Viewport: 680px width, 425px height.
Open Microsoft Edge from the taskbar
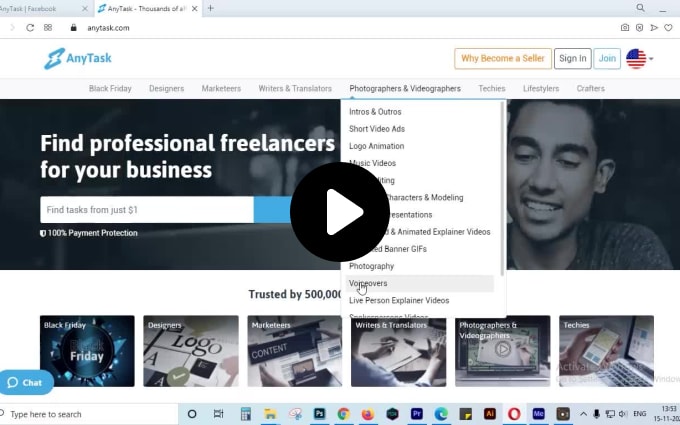441,414
